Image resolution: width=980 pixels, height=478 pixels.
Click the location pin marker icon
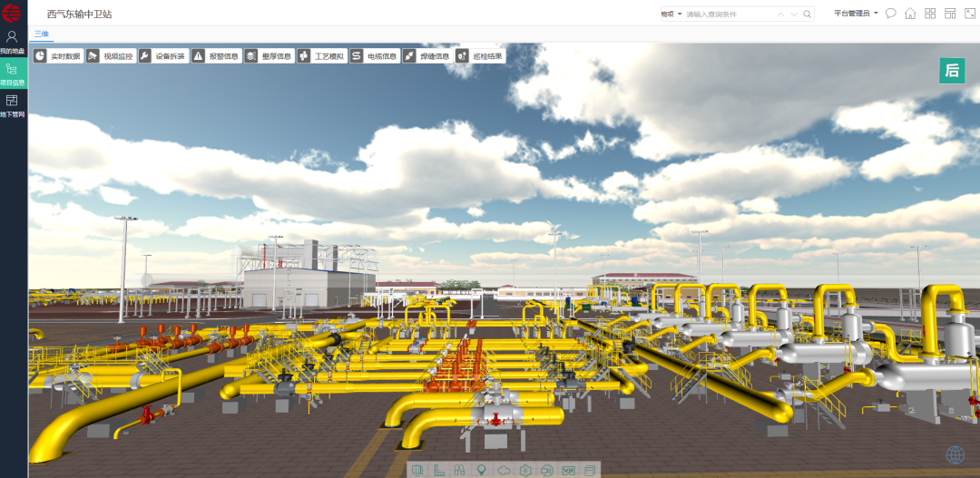click(482, 470)
